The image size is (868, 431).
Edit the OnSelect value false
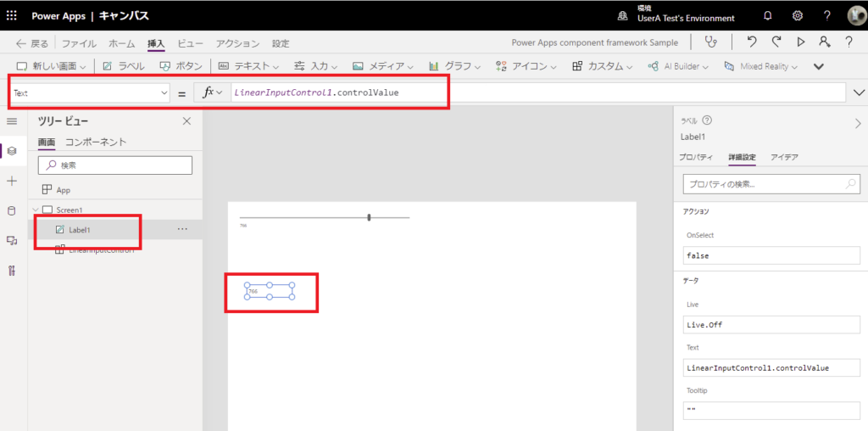click(x=771, y=256)
